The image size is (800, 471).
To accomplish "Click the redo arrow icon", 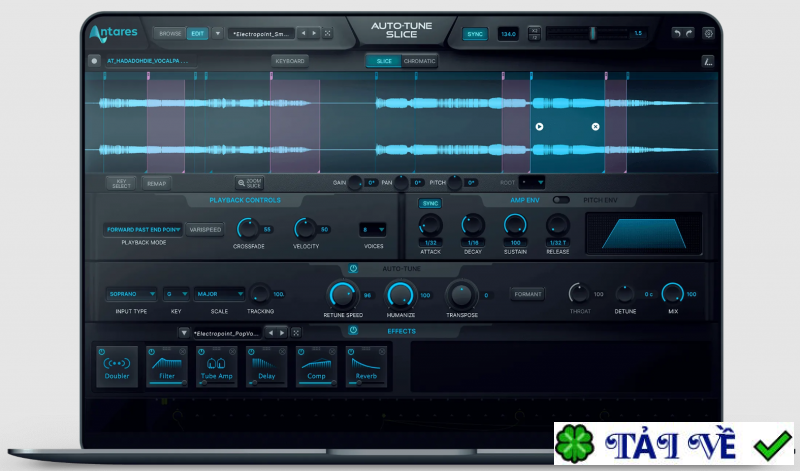I will [x=689, y=34].
